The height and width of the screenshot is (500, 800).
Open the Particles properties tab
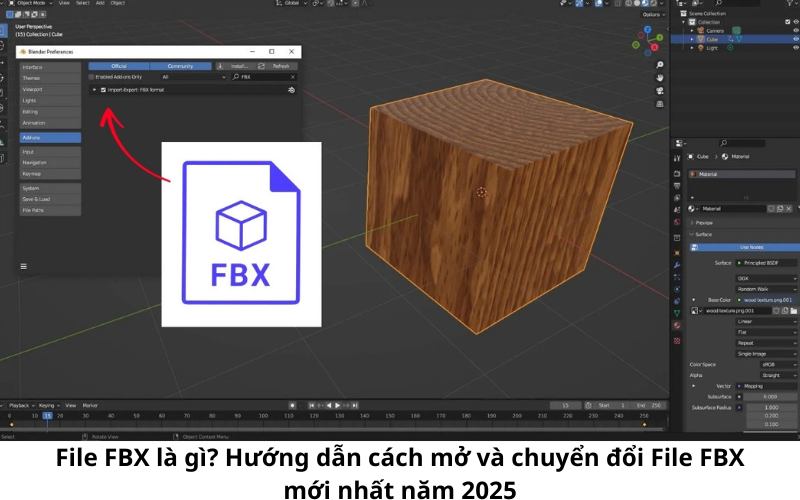coord(677,278)
